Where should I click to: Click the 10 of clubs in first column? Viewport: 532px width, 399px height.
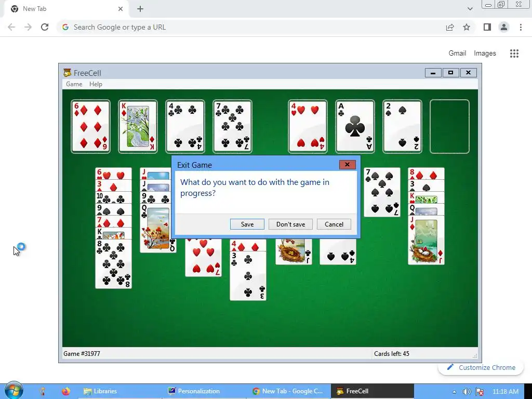pos(113,197)
